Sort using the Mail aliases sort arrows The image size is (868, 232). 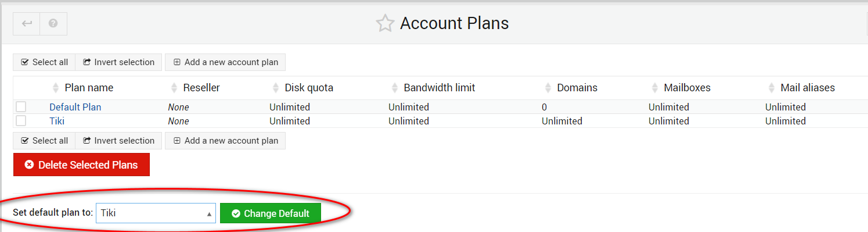tap(772, 88)
